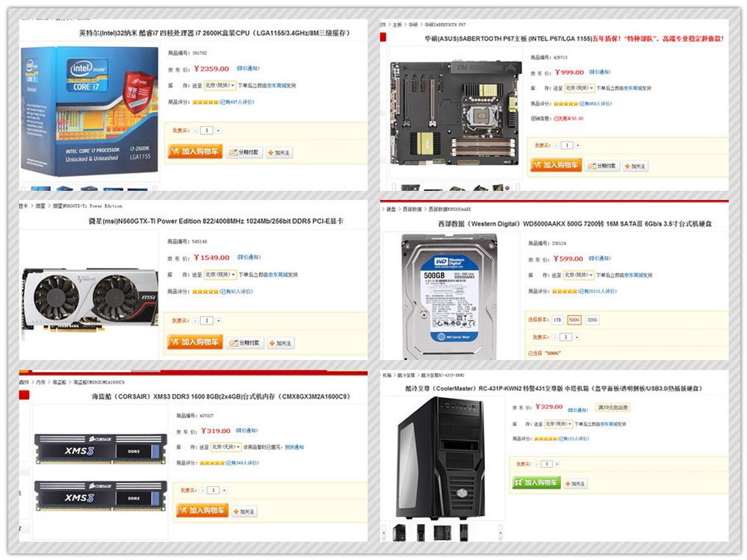The width and height of the screenshot is (747, 560).
Task: Click the green add-to-cart button for CoolerMaster case
Action: (536, 482)
